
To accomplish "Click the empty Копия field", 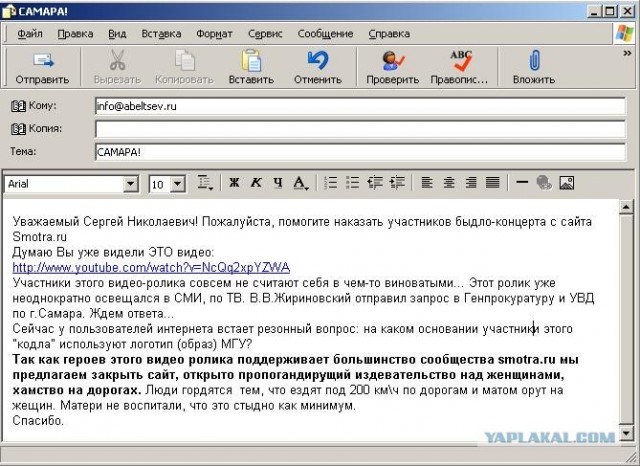I will point(360,129).
